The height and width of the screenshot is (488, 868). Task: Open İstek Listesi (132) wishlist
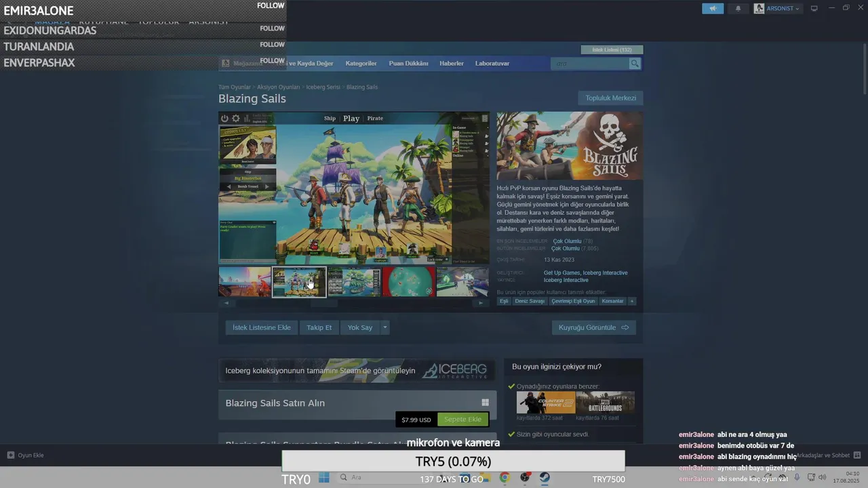(x=612, y=49)
